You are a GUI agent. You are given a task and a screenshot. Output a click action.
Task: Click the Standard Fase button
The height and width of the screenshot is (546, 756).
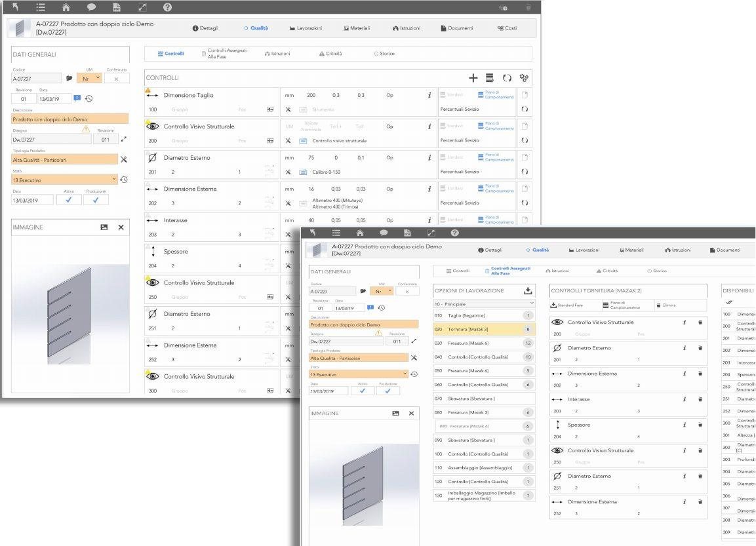[x=567, y=305]
